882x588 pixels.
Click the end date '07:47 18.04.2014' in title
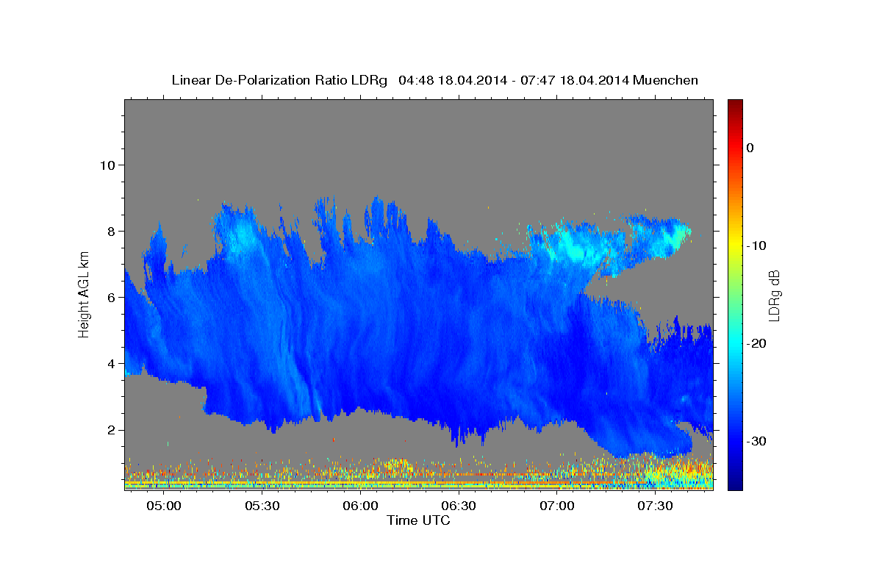pos(575,80)
